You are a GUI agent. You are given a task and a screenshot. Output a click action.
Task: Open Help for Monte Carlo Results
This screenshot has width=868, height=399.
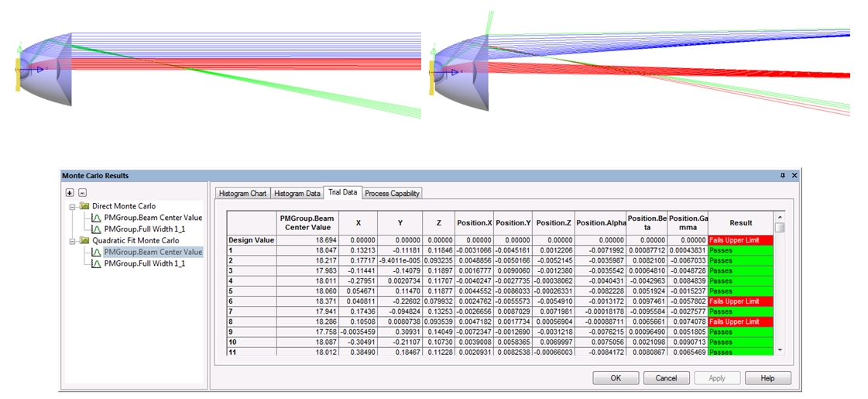click(767, 378)
